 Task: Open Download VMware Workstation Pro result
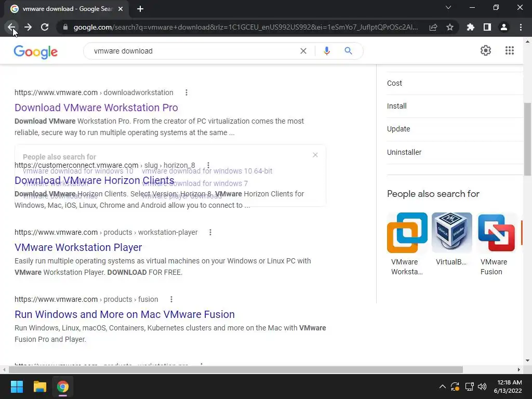click(x=96, y=108)
